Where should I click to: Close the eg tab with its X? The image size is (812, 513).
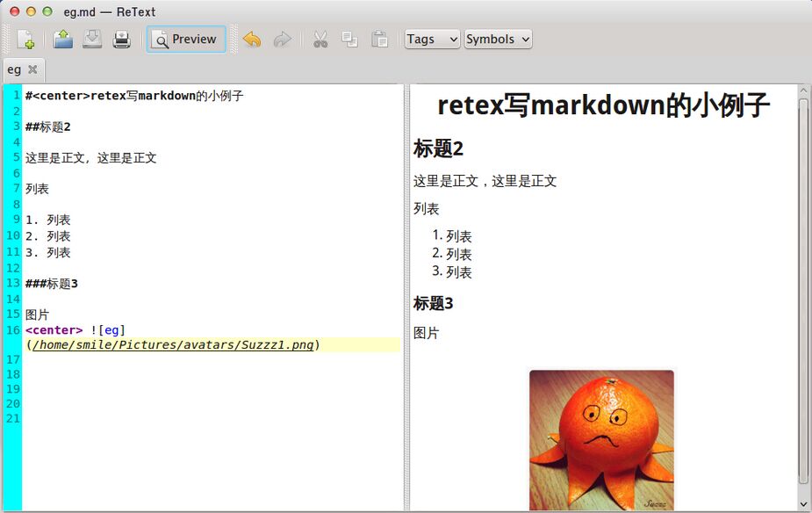point(32,69)
